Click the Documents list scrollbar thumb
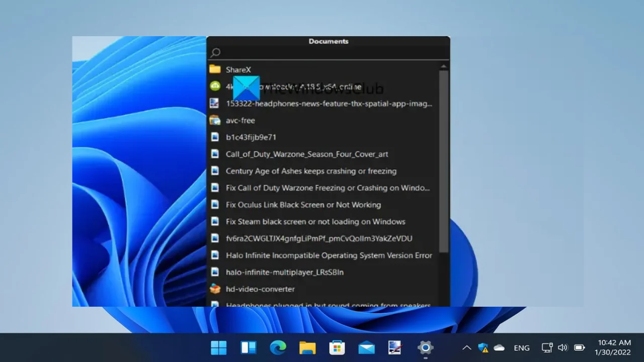Image resolution: width=644 pixels, height=362 pixels. [443, 161]
